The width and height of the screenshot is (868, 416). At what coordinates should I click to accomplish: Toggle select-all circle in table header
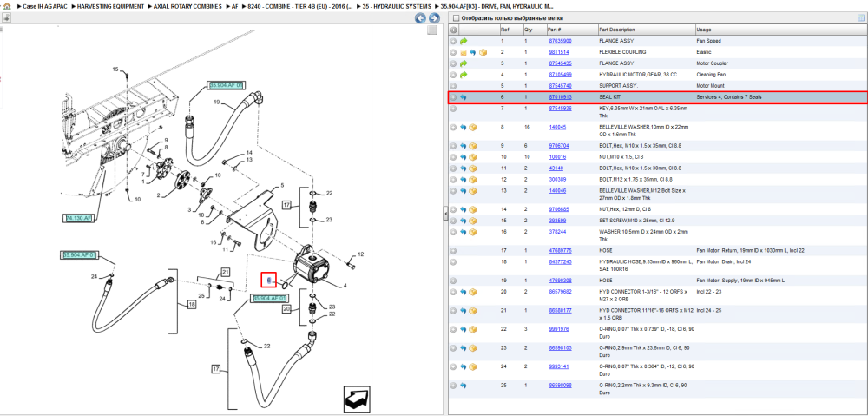coord(453,30)
